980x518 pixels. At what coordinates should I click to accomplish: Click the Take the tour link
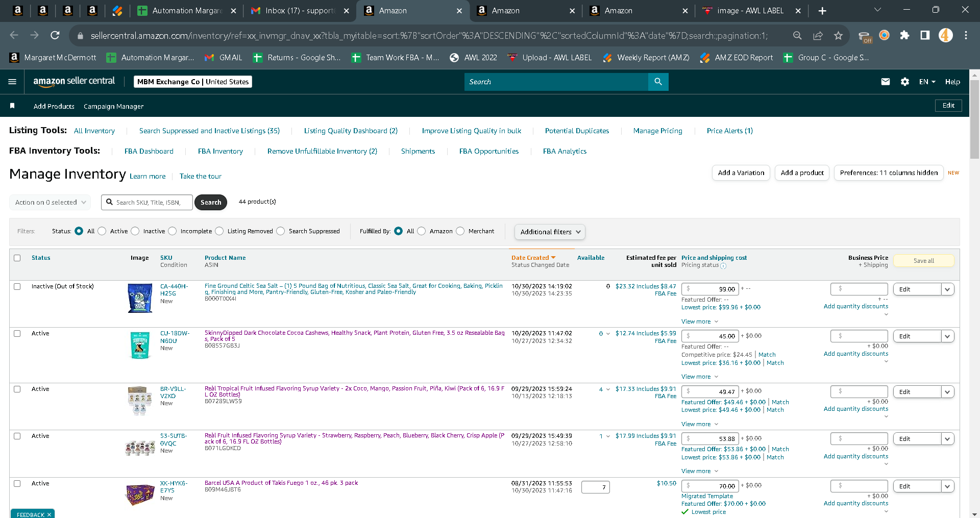[x=201, y=176]
